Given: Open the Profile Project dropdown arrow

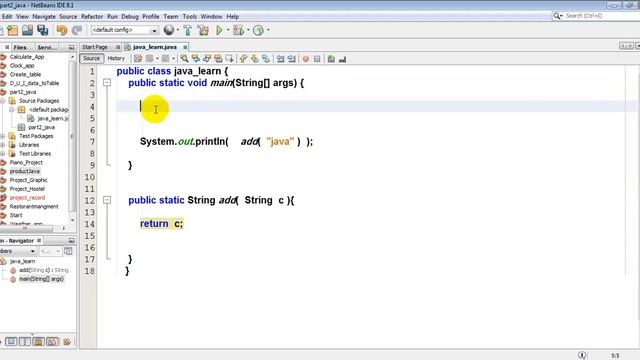Looking at the screenshot, I should pyautogui.click(x=268, y=30).
